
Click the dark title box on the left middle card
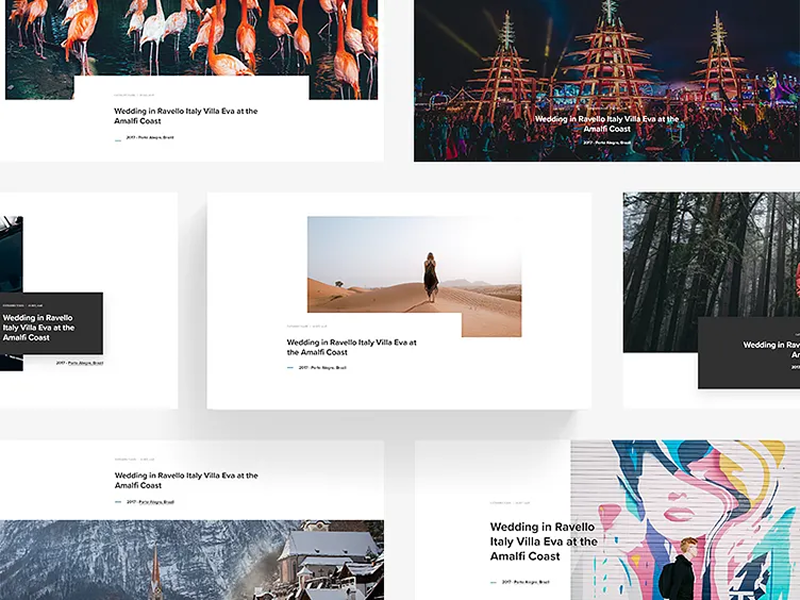click(x=51, y=323)
